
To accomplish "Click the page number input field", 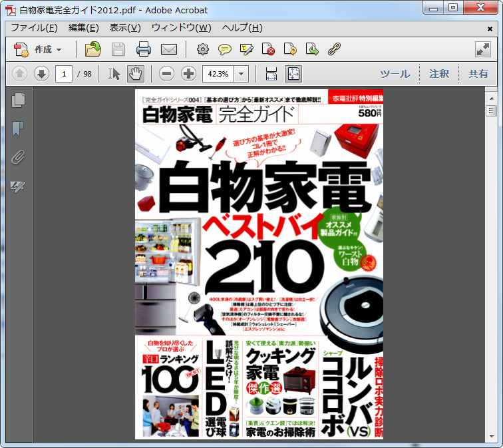I will [x=64, y=74].
